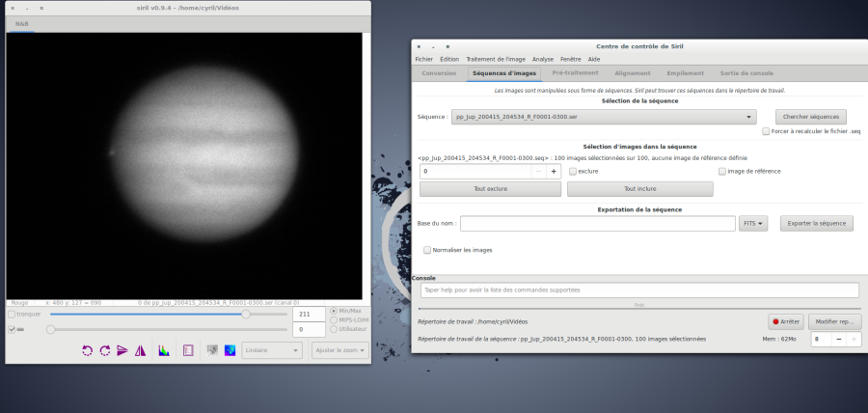Switch to the Sortie de console tab
The image size is (868, 413).
coord(746,73)
